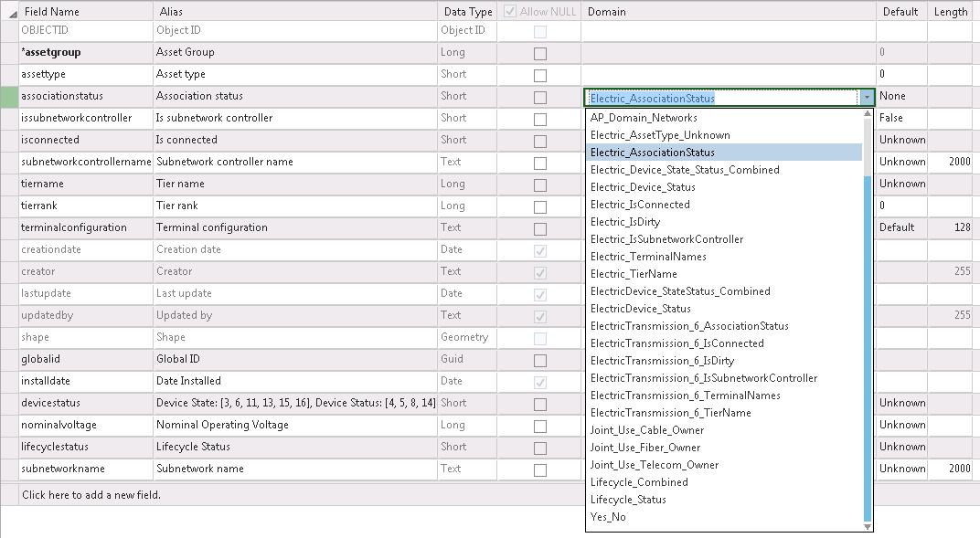980x538 pixels.
Task: Collapse the domain dropdown arrow
Action: click(867, 98)
